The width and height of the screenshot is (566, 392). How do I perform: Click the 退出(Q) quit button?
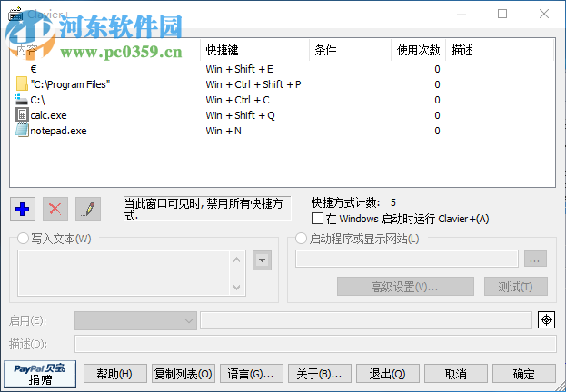[388, 374]
